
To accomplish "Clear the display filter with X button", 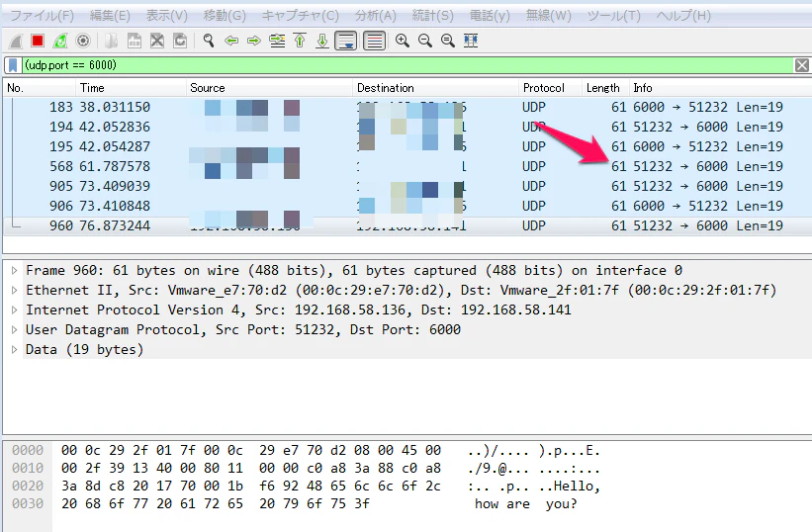I will [802, 65].
